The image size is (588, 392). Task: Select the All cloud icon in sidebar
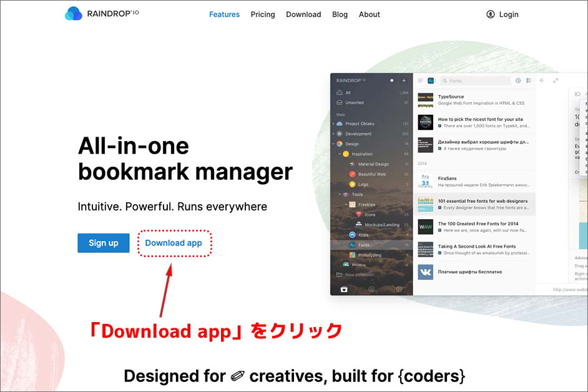340,92
